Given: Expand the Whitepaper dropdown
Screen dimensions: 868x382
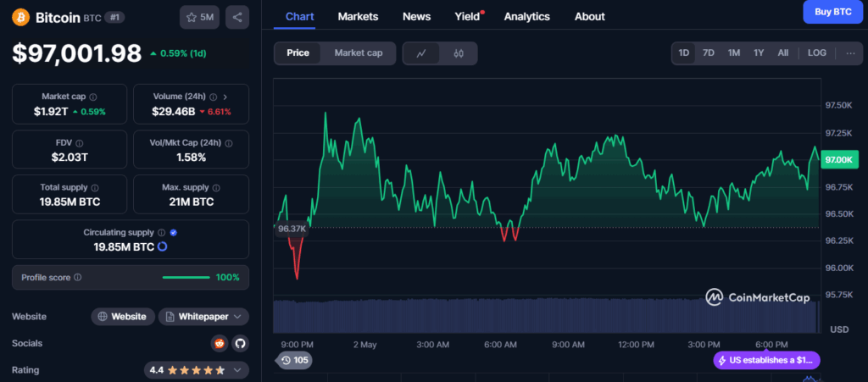Looking at the screenshot, I should [203, 317].
